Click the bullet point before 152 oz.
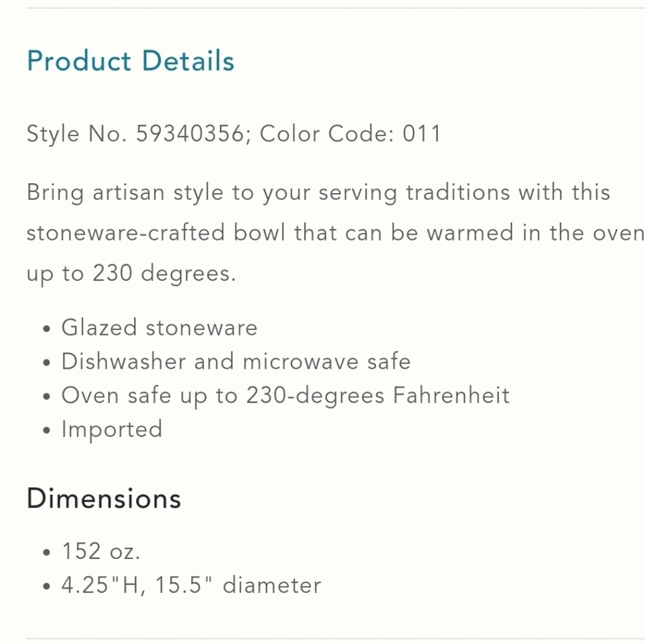This screenshot has width=645, height=644. point(46,552)
